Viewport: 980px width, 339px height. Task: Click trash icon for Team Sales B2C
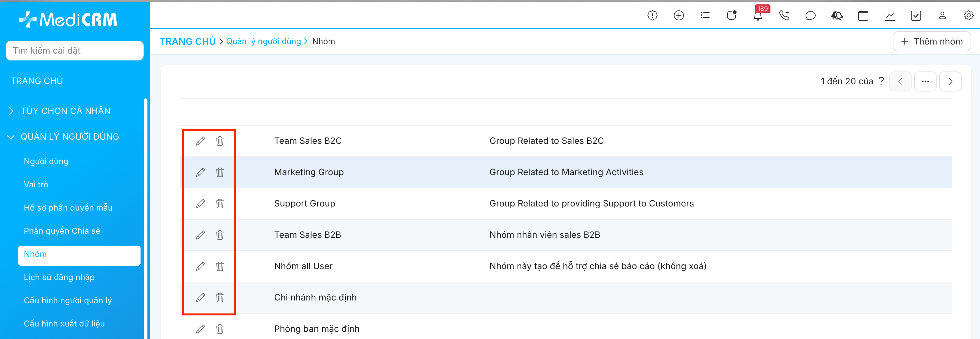[x=220, y=141]
